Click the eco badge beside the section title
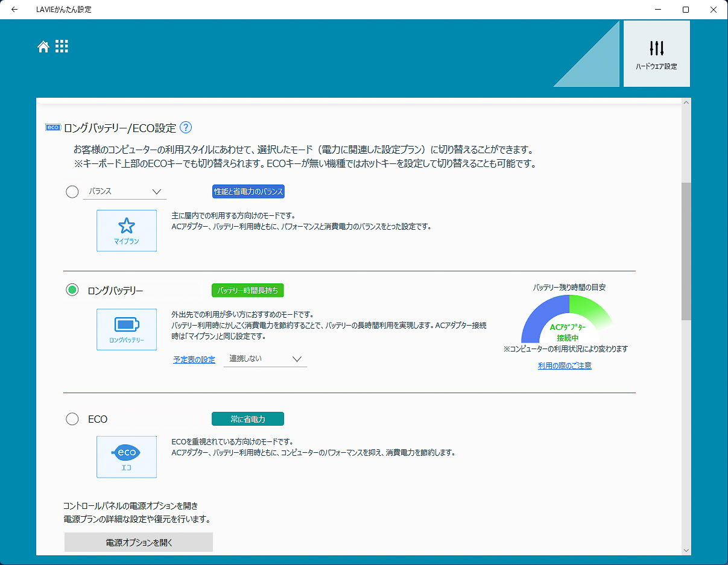The width and height of the screenshot is (728, 565). pyautogui.click(x=53, y=127)
